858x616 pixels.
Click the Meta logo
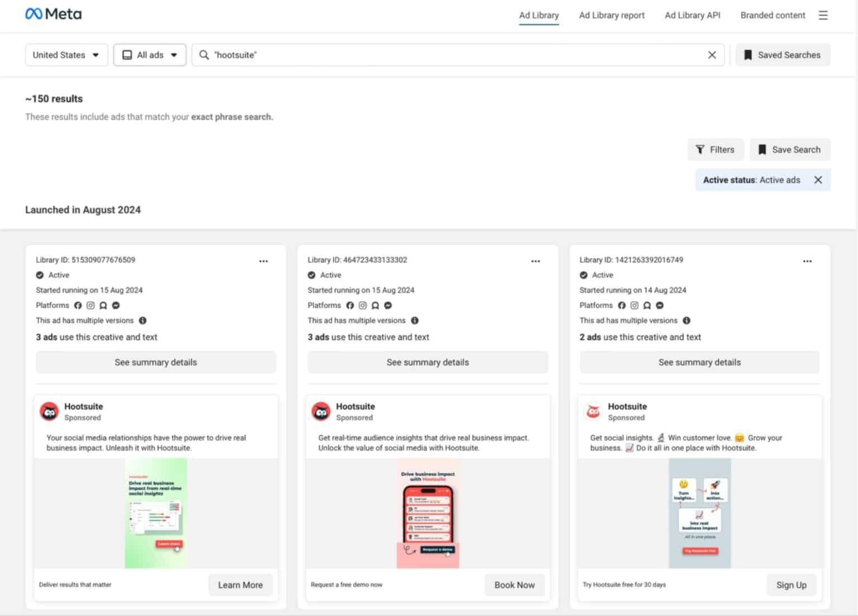click(53, 13)
